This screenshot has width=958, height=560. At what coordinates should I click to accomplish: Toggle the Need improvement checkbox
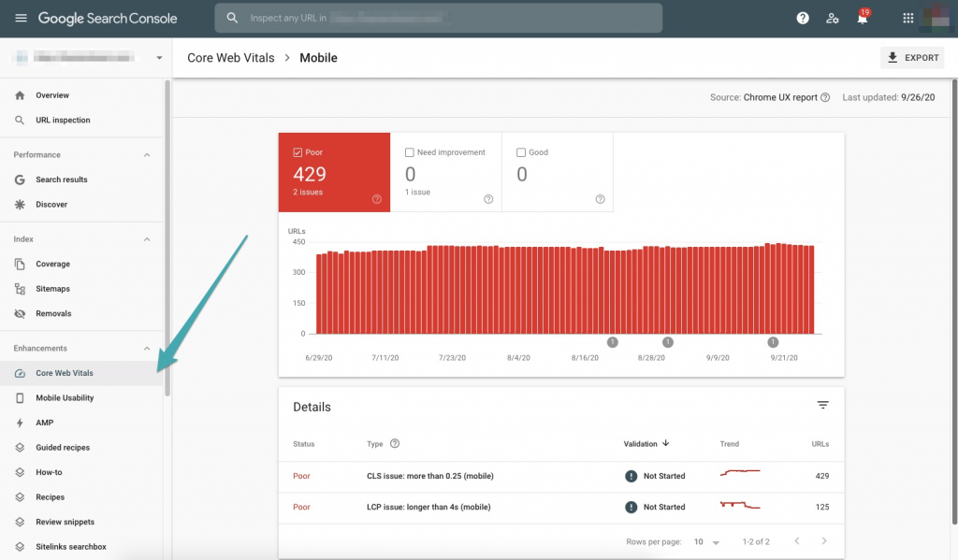409,151
